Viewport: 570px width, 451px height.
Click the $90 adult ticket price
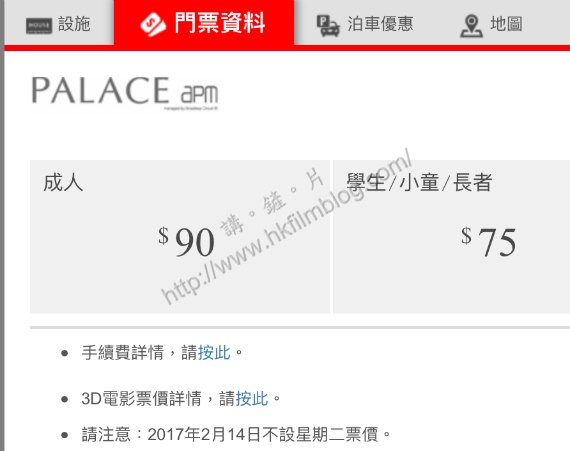186,241
